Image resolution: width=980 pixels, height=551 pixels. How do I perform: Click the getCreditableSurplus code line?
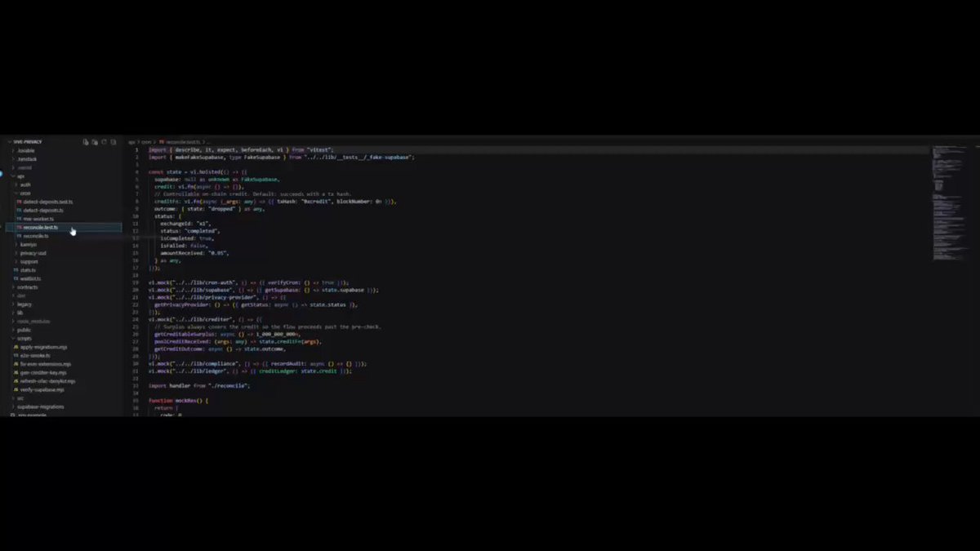pyautogui.click(x=227, y=334)
